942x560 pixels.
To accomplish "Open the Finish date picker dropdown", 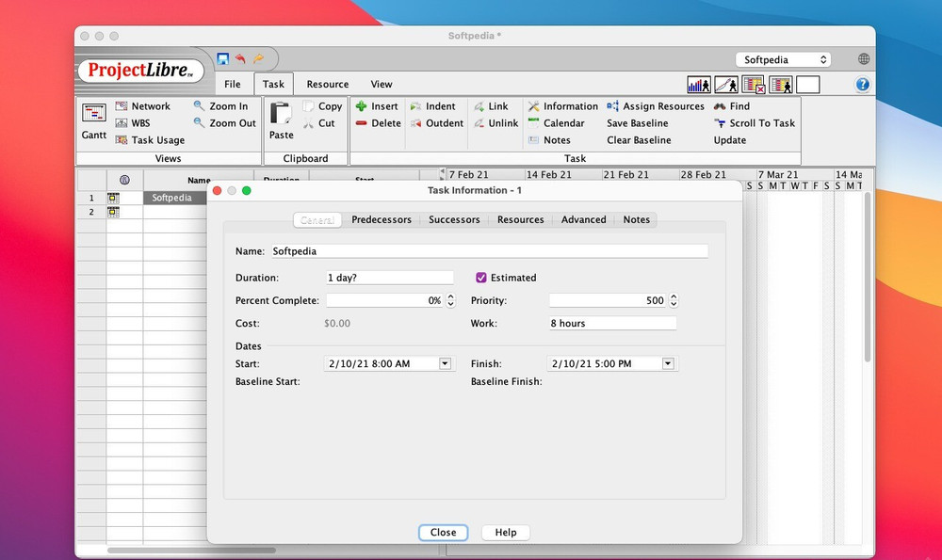I will [667, 363].
